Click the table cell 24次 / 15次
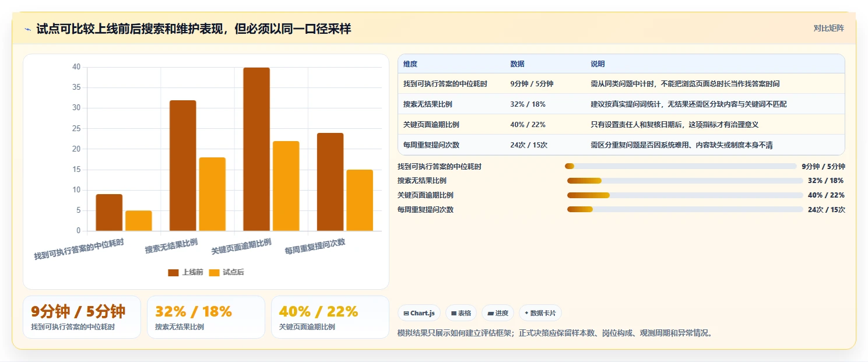The image size is (868, 362). pyautogui.click(x=529, y=145)
